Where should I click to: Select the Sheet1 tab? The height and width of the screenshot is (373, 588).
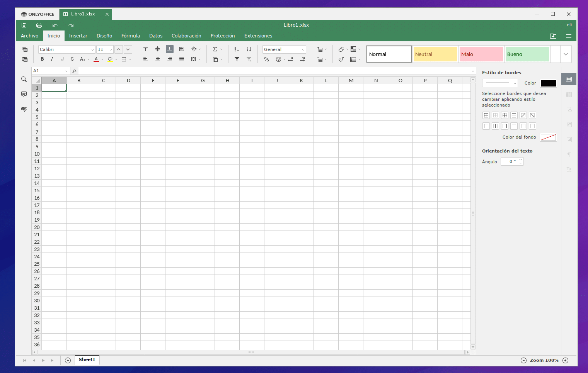coord(87,360)
